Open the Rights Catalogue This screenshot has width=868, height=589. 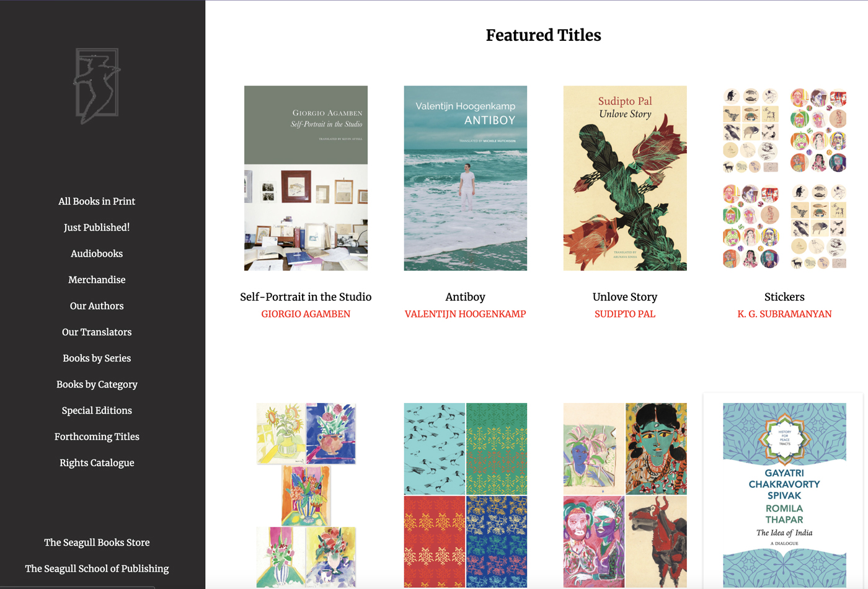pos(97,463)
